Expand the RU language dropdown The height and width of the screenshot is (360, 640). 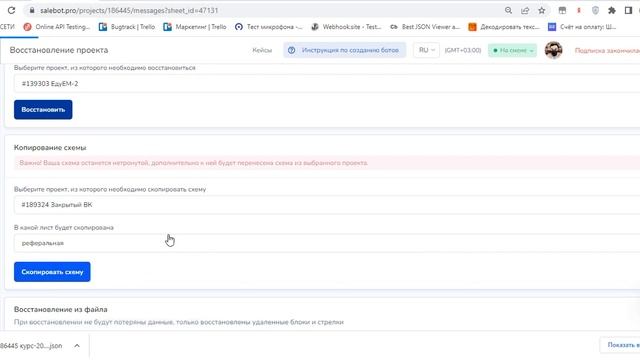(427, 50)
